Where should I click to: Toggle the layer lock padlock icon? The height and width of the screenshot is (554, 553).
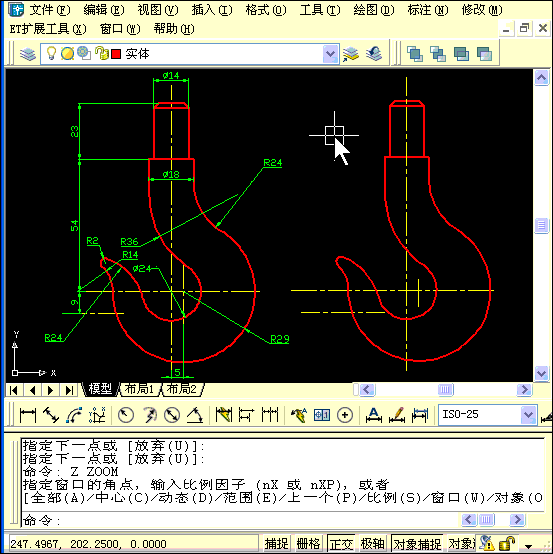(102, 53)
